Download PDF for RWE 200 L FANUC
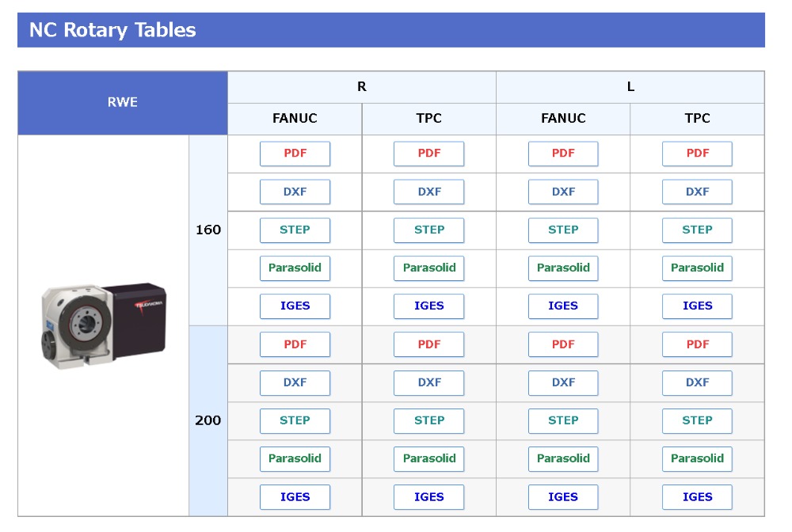 click(563, 344)
